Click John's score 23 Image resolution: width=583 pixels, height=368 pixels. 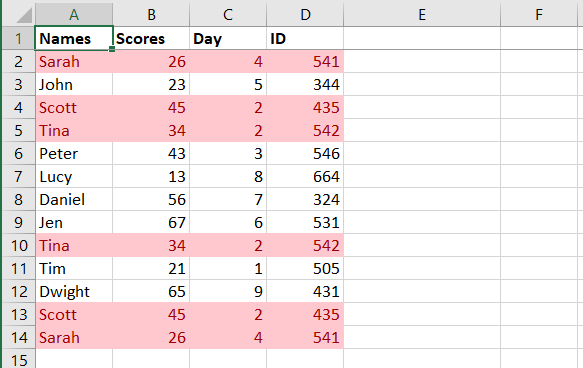click(x=151, y=84)
